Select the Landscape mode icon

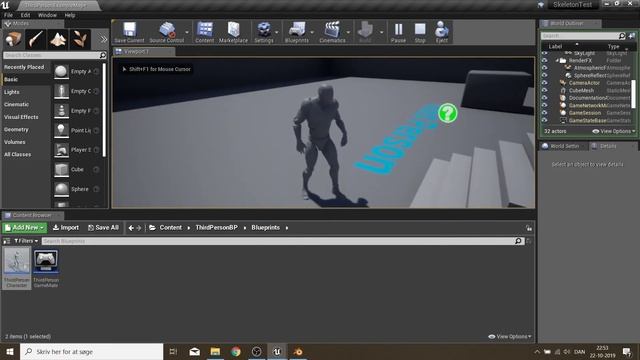(x=58, y=39)
